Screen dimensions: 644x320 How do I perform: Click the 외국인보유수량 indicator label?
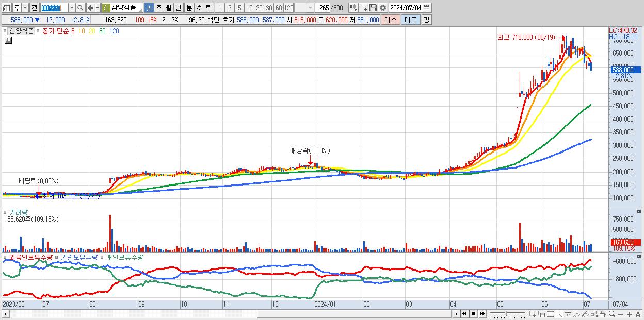click(30, 257)
